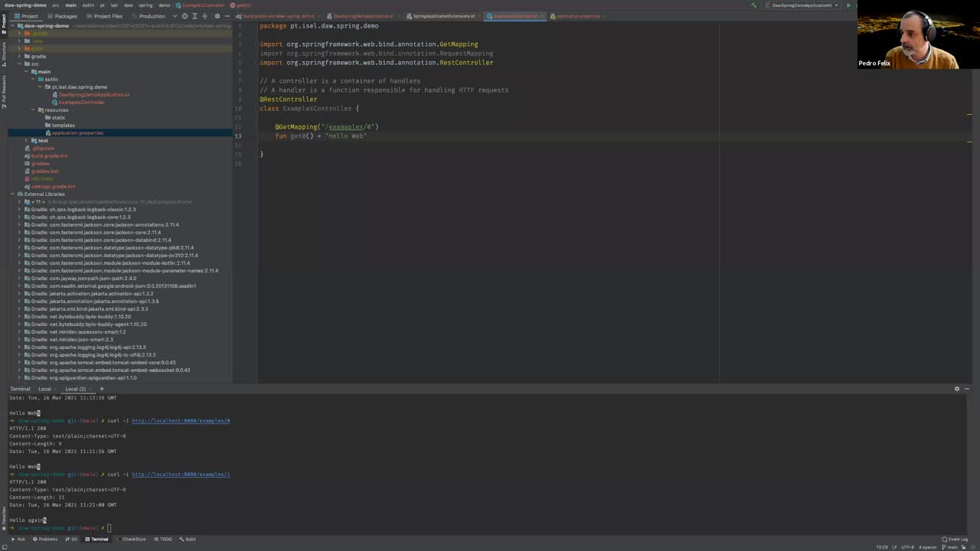This screenshot has height=551, width=980.
Task: Switch to the Packages view tab
Action: point(62,16)
